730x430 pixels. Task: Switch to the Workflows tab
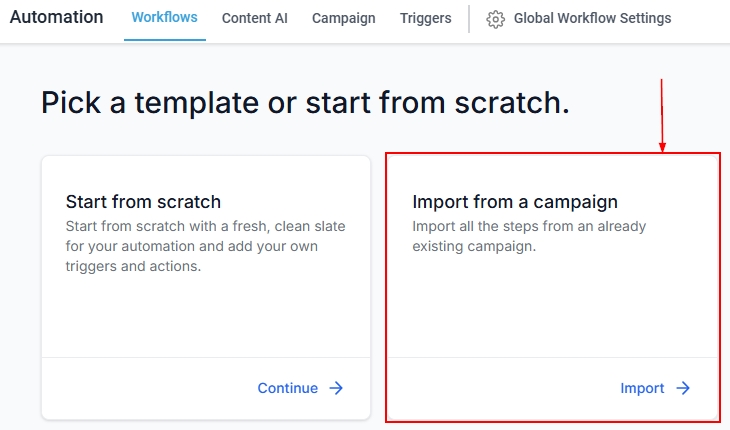(x=164, y=18)
